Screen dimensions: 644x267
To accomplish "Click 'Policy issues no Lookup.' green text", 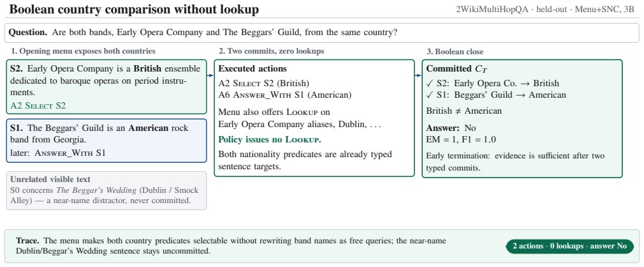I will pyautogui.click(x=270, y=139).
